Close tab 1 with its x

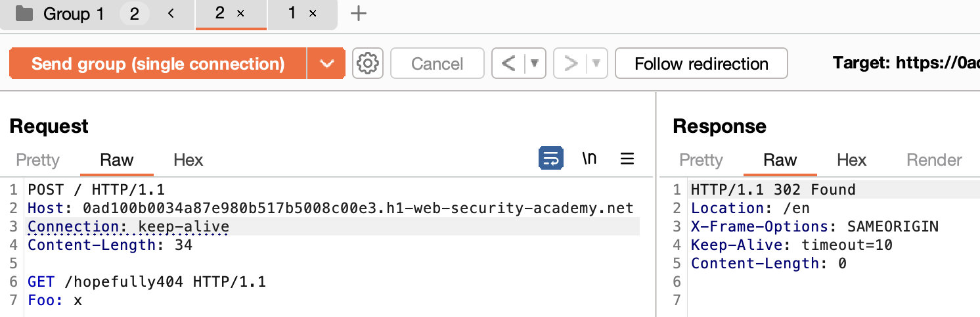point(313,14)
